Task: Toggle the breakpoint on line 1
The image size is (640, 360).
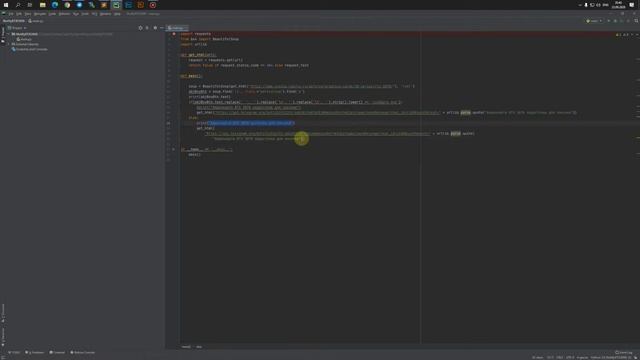Action: [x=174, y=34]
